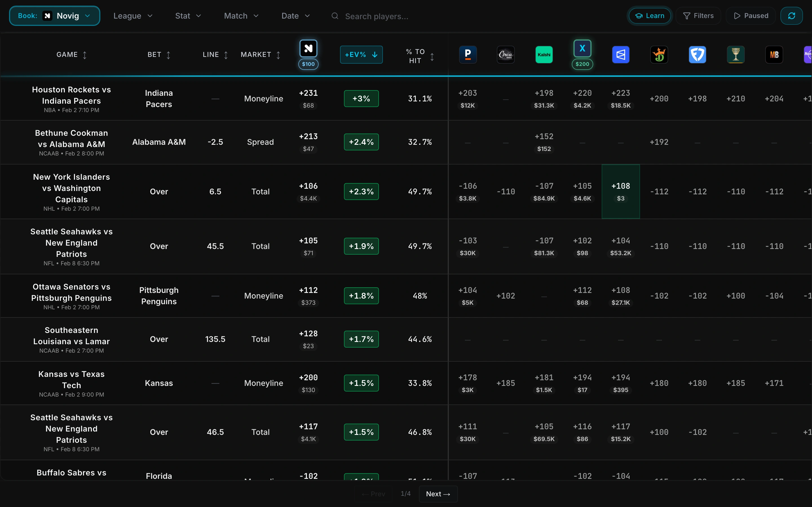Go to the next page of odds
This screenshot has width=812, height=507.
[438, 494]
